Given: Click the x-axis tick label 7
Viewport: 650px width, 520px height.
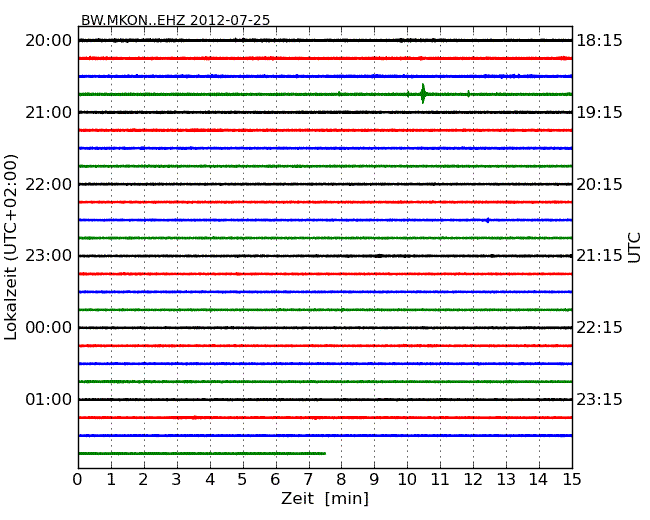Looking at the screenshot, I should tap(308, 480).
